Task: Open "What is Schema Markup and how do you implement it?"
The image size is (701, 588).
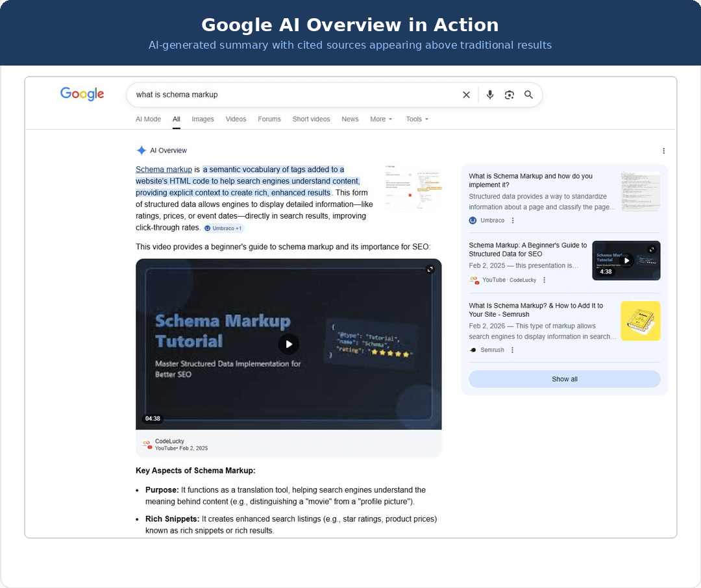Action: coord(531,180)
